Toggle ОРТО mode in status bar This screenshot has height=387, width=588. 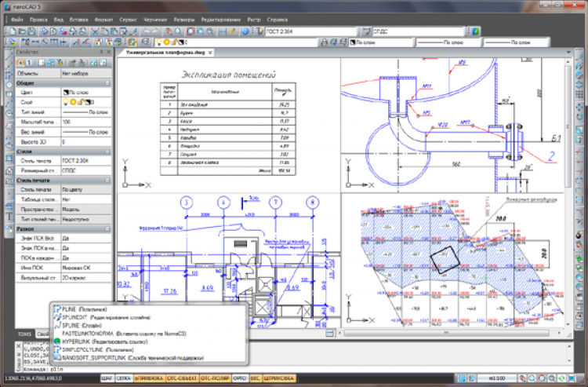[x=240, y=378]
